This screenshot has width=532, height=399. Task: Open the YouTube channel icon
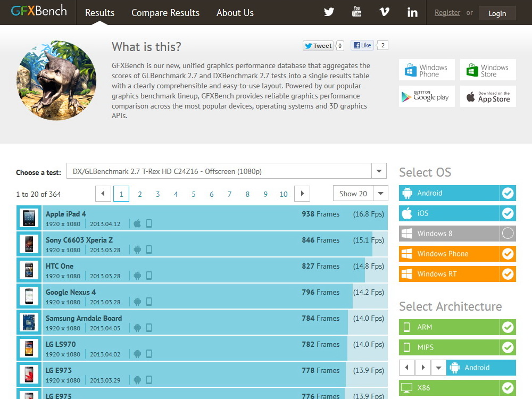(x=356, y=12)
